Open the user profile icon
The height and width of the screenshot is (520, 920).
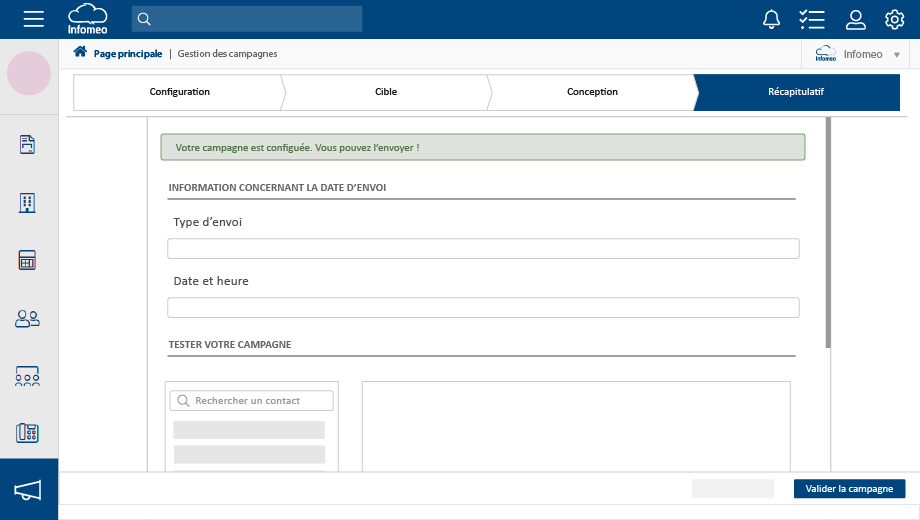(x=855, y=19)
